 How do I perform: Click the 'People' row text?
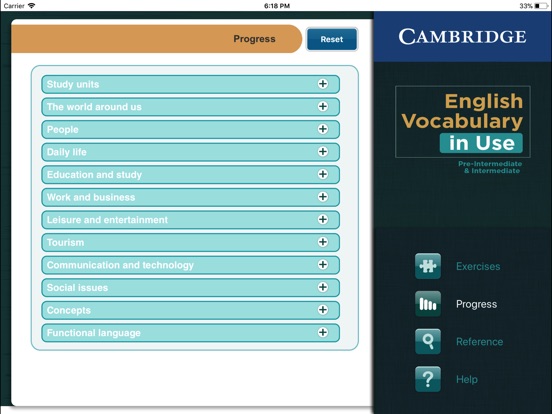point(62,129)
